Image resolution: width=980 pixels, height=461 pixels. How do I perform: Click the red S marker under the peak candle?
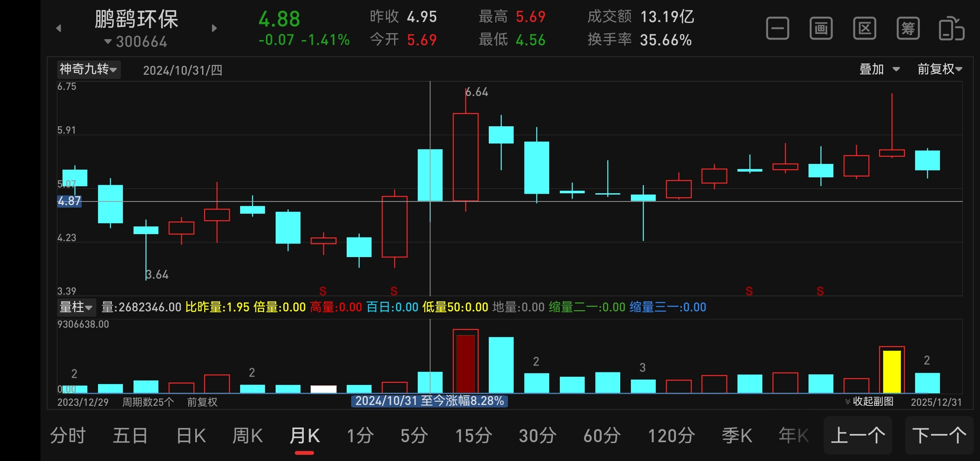click(x=394, y=291)
